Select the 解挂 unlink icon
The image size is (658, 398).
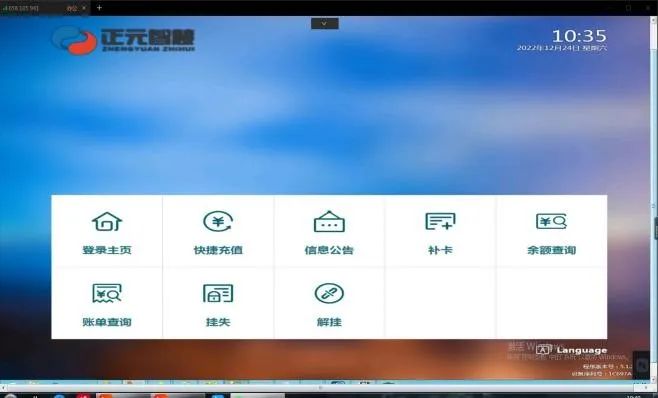[x=329, y=293]
